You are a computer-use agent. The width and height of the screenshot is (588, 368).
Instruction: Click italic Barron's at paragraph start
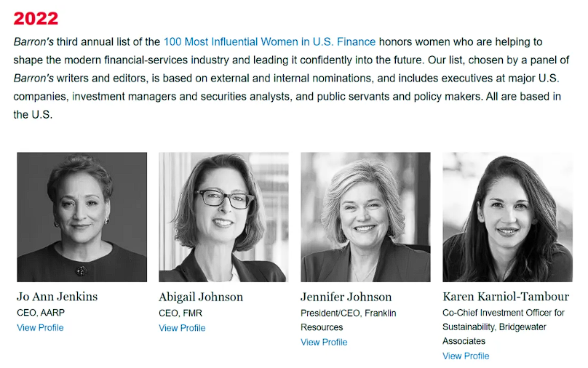tap(33, 41)
